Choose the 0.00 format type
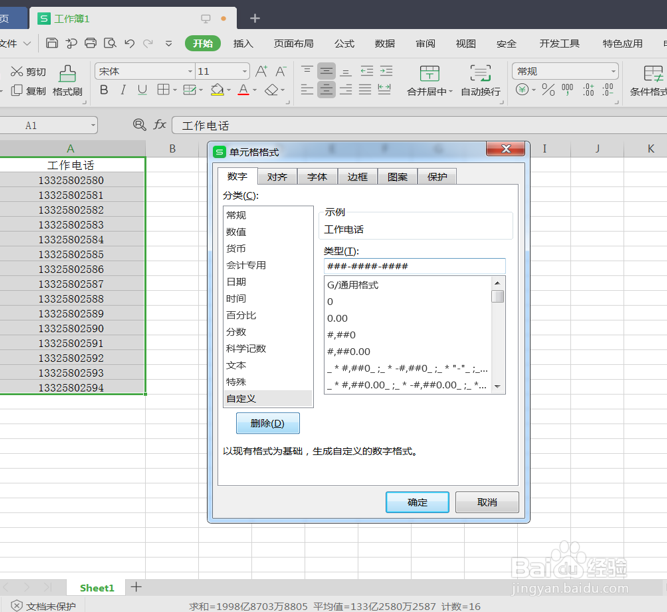The height and width of the screenshot is (612, 667). click(407, 318)
